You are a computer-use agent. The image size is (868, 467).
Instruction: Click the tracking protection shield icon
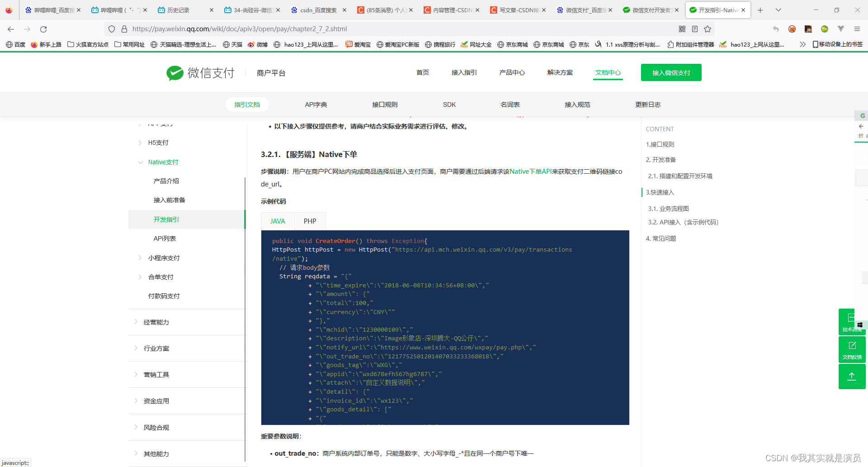click(x=112, y=29)
